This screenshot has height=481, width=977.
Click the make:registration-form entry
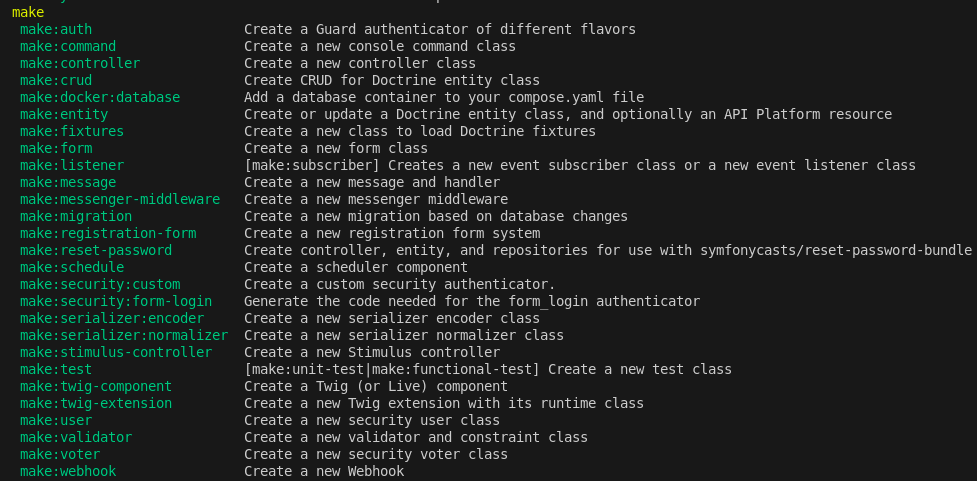(x=107, y=234)
